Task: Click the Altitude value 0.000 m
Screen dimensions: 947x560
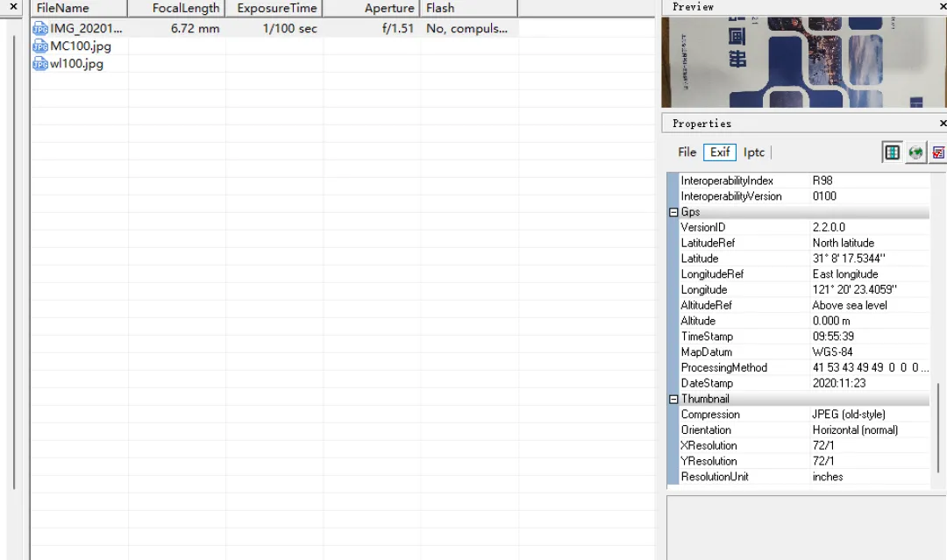Action: 831,321
